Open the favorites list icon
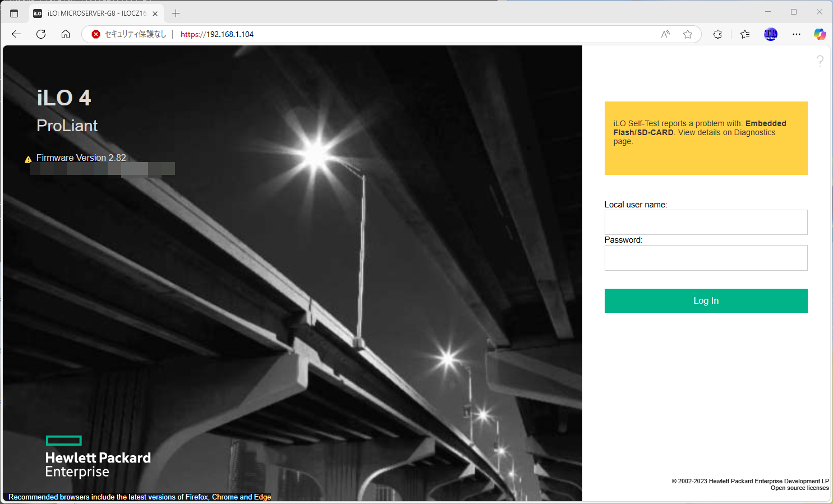The image size is (833, 504). [745, 34]
